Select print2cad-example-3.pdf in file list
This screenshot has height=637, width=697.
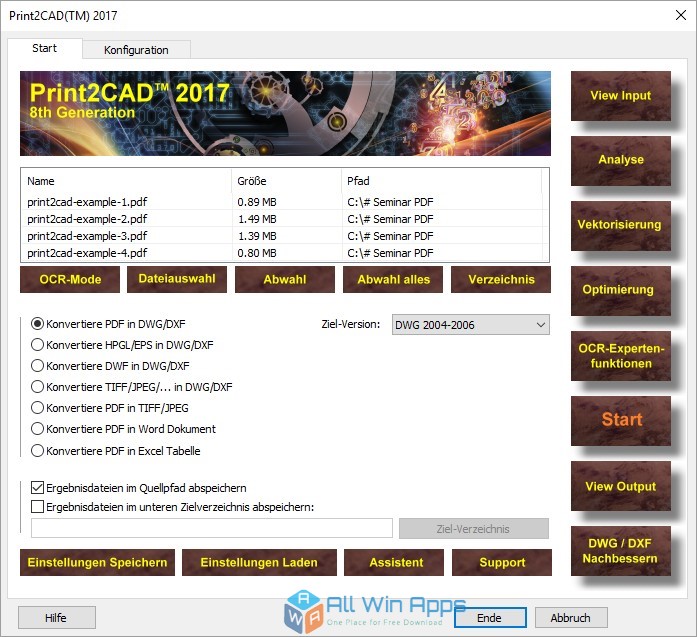click(x=284, y=236)
